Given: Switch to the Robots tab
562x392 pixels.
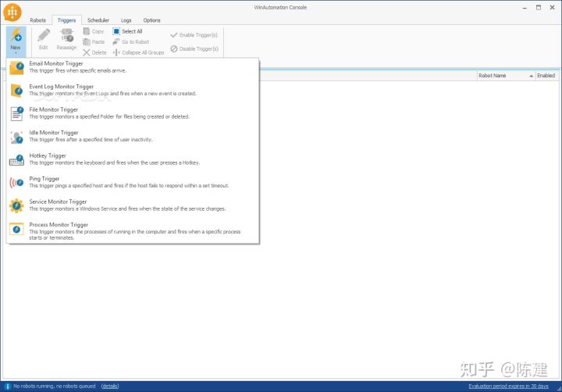Looking at the screenshot, I should click(x=37, y=20).
